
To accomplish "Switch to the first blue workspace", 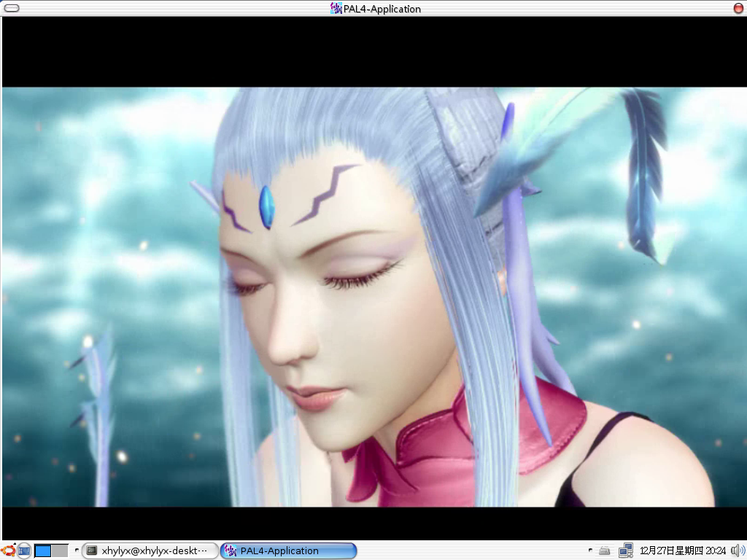I will tap(43, 551).
